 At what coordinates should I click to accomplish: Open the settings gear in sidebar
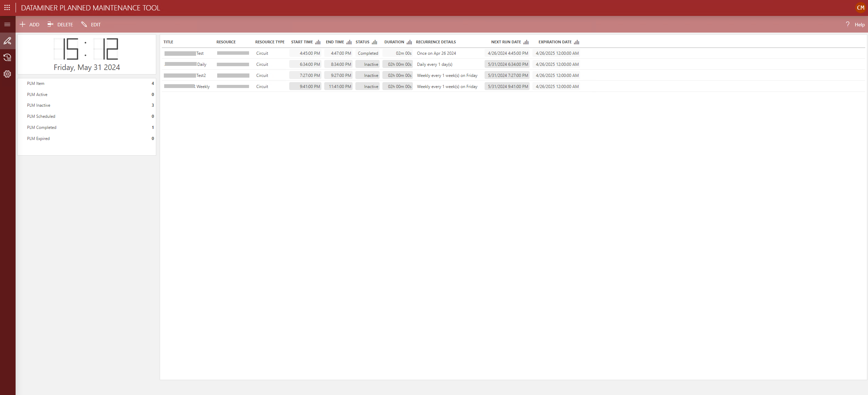(x=7, y=74)
